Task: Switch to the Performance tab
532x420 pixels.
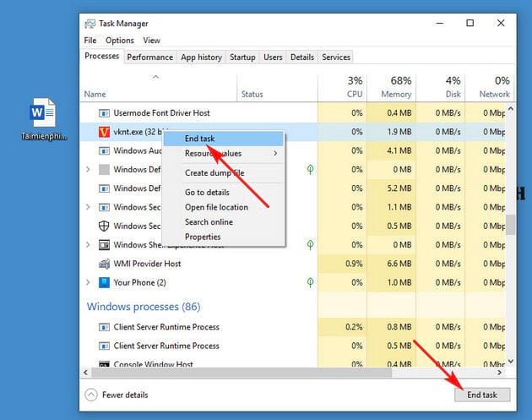Action: pyautogui.click(x=150, y=57)
